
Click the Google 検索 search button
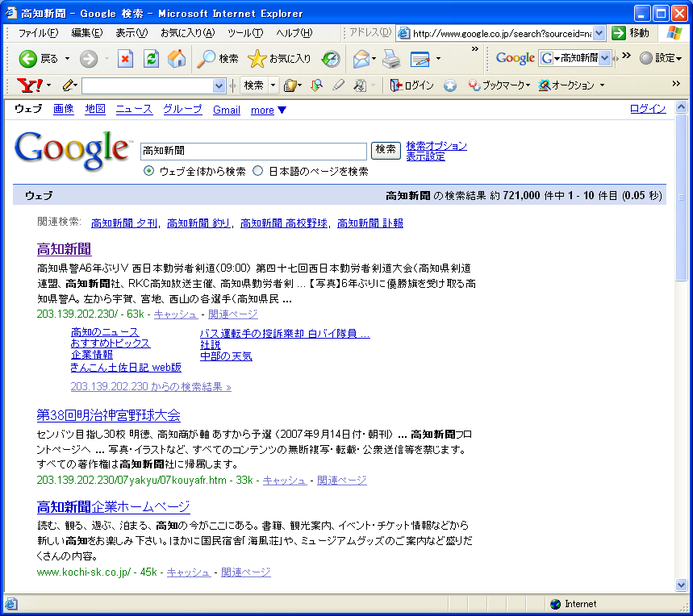[x=386, y=150]
